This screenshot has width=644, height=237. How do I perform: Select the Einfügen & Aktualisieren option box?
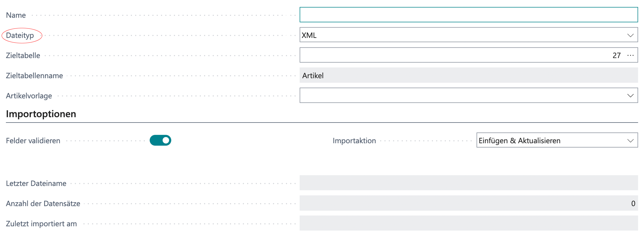[557, 140]
